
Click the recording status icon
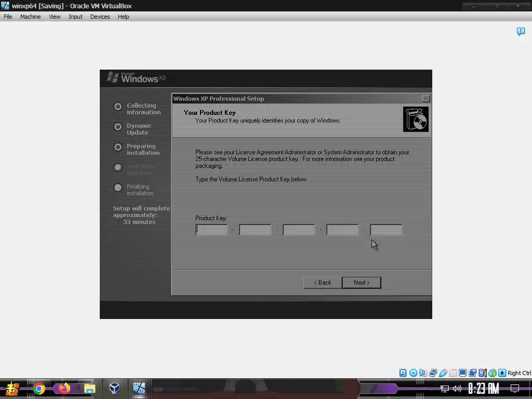click(472, 373)
